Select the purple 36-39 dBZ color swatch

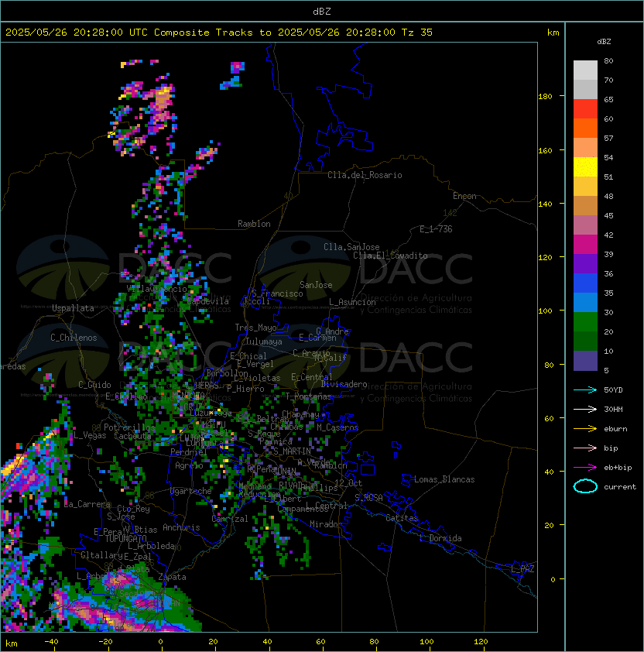click(x=585, y=263)
